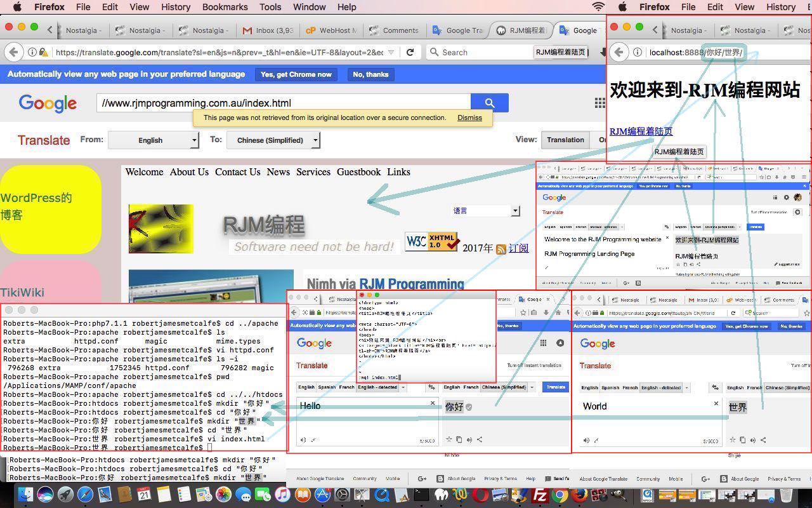812x508 pixels.
Task: Open the Window menu
Action: tap(309, 7)
